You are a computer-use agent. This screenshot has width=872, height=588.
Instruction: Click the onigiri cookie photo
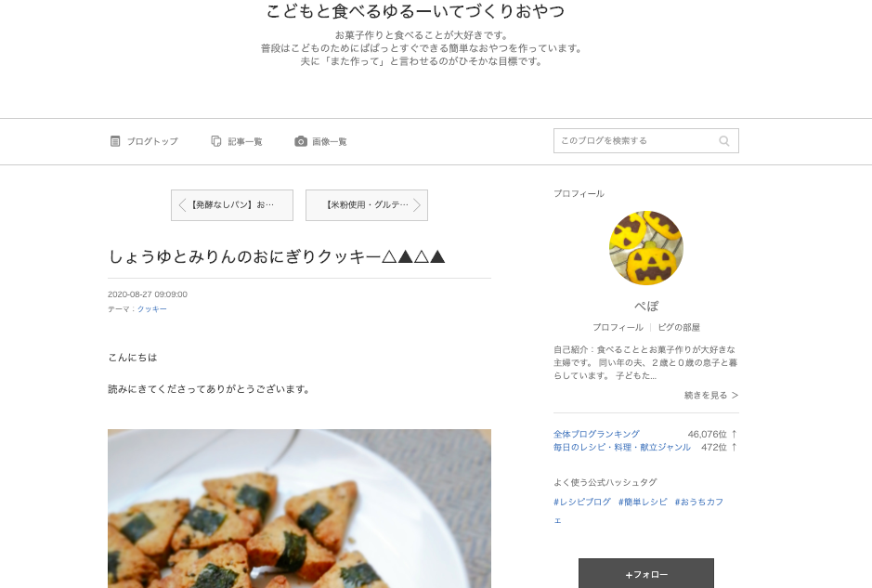pyautogui.click(x=299, y=508)
